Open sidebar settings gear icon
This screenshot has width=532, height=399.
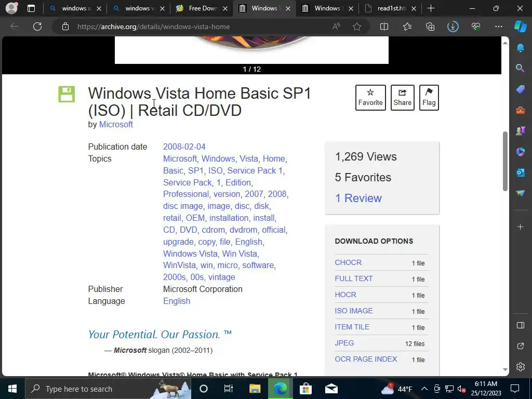521,367
